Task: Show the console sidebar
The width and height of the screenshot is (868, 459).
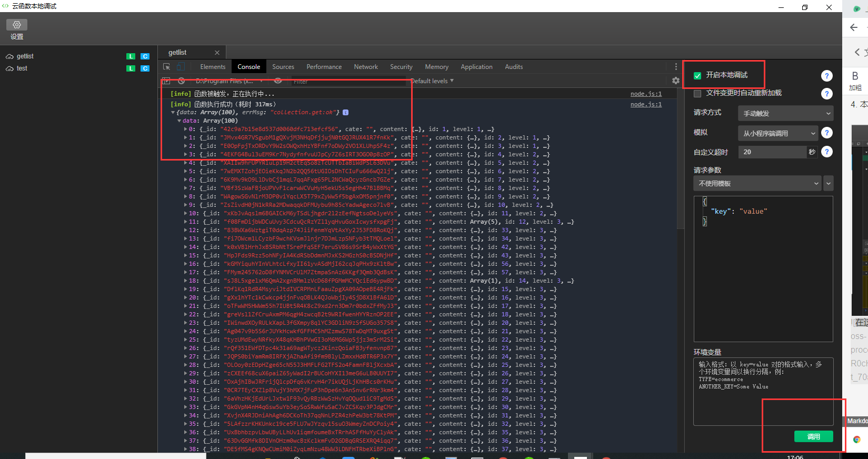Action: pyautogui.click(x=166, y=81)
